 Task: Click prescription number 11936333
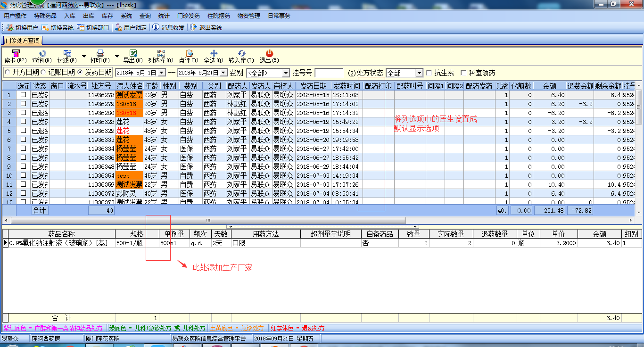[x=101, y=140]
